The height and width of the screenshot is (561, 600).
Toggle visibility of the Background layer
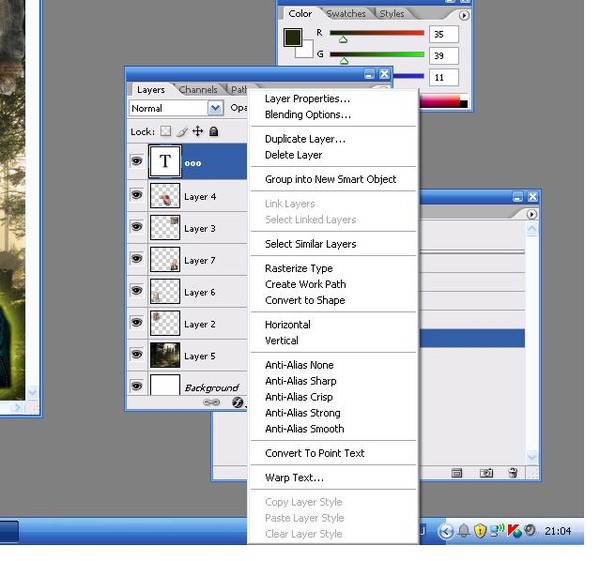point(137,386)
